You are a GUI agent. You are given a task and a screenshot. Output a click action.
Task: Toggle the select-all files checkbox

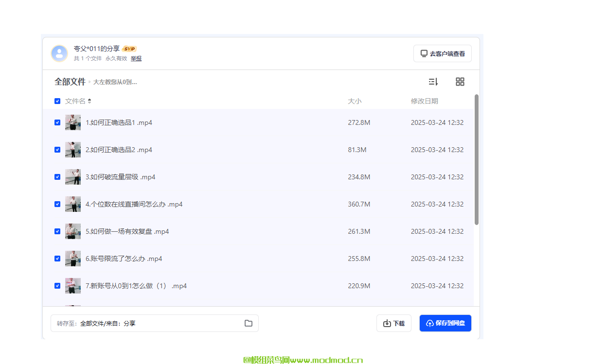tap(57, 101)
